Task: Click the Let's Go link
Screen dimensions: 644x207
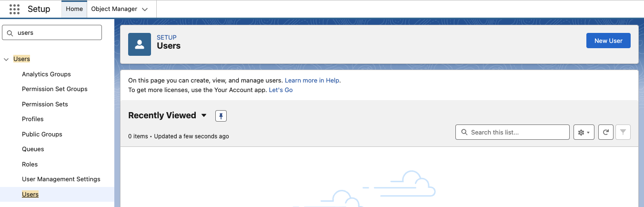Action: click(281, 90)
